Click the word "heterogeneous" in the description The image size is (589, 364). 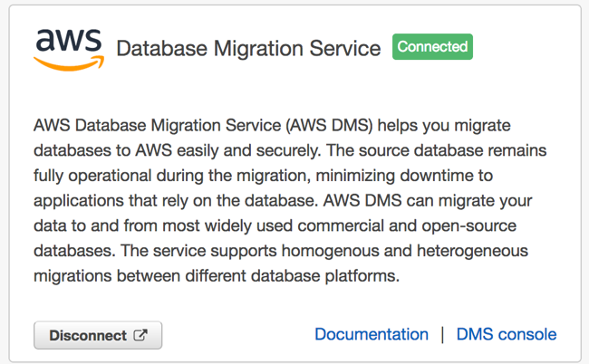click(472, 251)
